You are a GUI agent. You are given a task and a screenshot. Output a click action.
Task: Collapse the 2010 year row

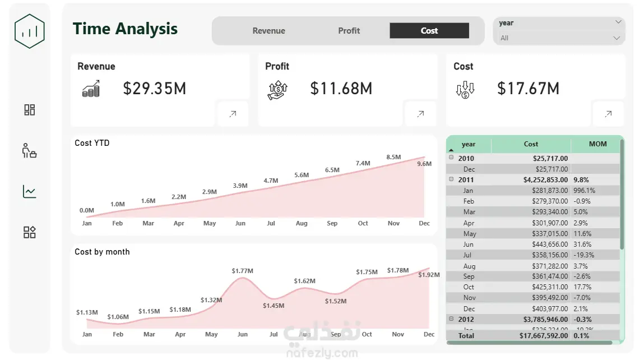click(451, 158)
